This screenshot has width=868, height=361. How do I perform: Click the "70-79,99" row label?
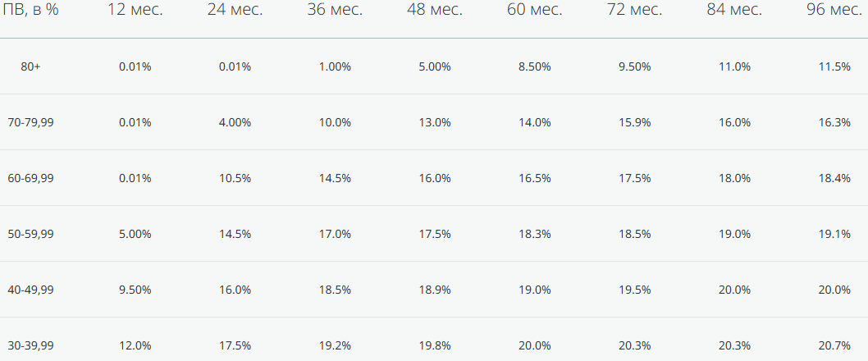[x=31, y=122]
